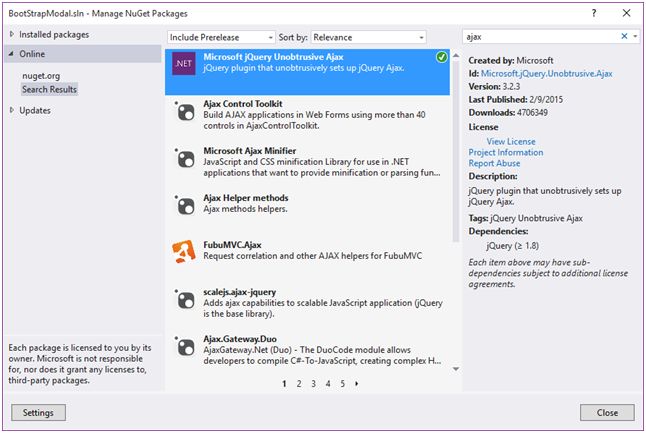The height and width of the screenshot is (433, 646).
Task: Click the Settings button
Action: 38,412
